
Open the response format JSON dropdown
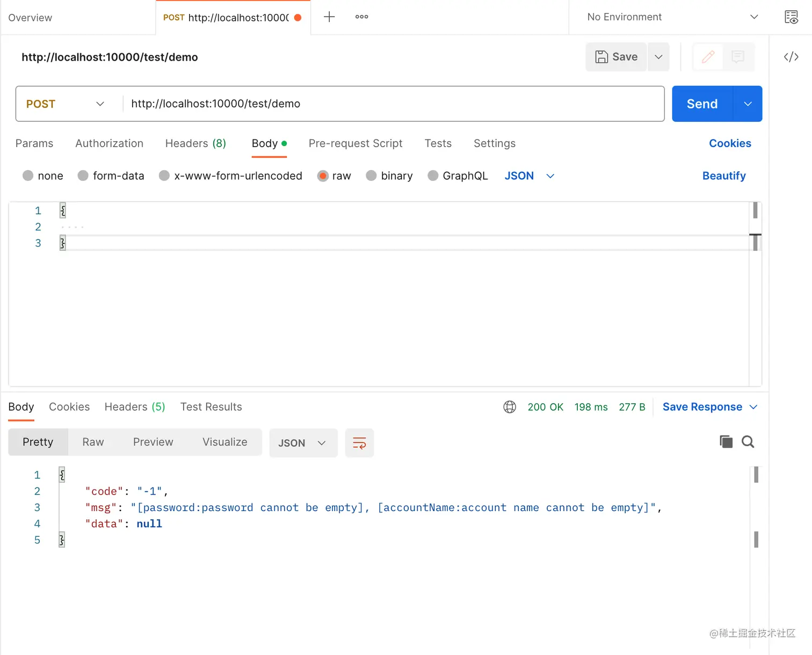coord(303,443)
